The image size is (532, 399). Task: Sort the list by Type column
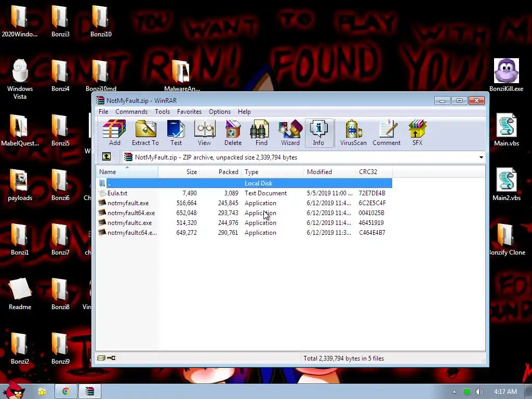pos(272,171)
